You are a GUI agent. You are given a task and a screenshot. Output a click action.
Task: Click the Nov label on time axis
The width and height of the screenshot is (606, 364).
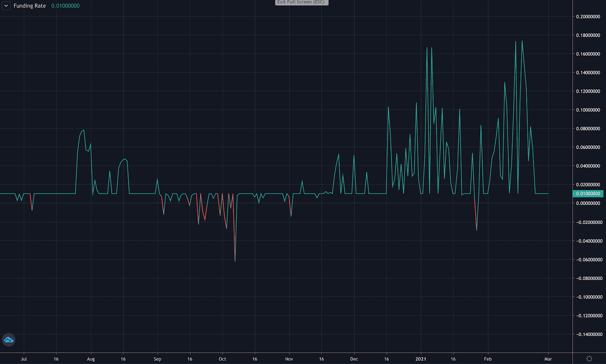click(289, 359)
